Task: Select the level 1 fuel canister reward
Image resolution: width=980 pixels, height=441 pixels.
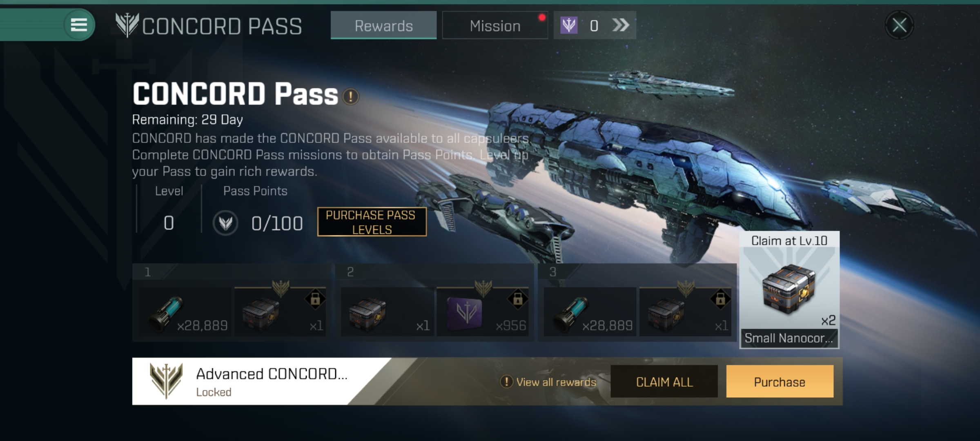Action: click(x=185, y=312)
